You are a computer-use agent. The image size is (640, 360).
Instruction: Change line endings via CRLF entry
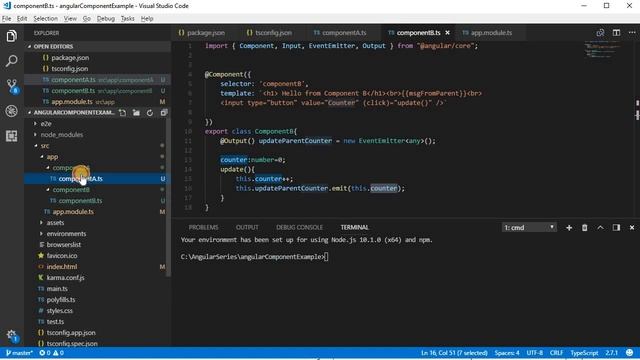556,353
